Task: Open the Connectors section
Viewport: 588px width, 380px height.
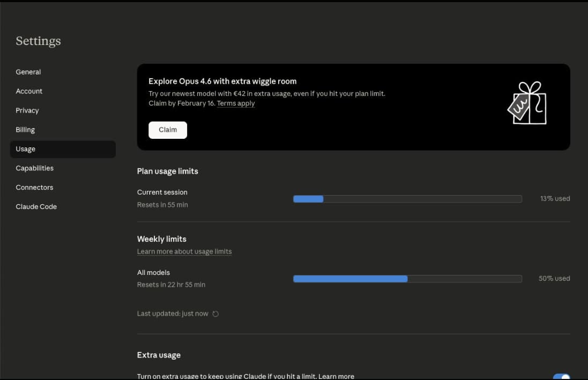Action: 34,187
